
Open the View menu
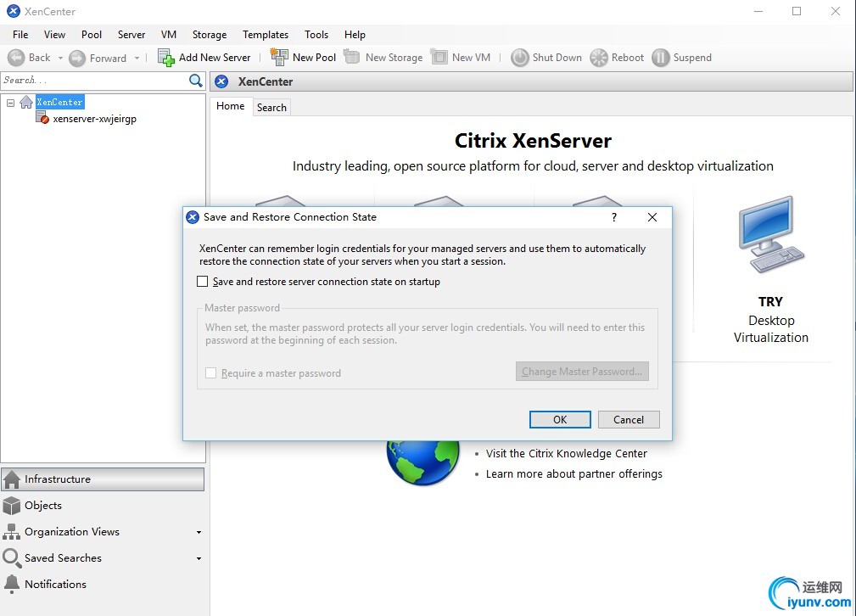point(54,35)
